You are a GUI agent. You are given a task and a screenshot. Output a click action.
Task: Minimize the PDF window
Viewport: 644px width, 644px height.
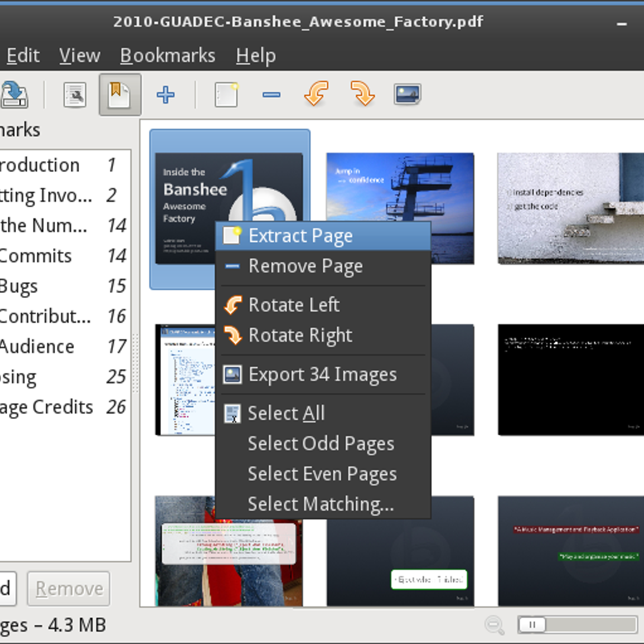(622, 24)
